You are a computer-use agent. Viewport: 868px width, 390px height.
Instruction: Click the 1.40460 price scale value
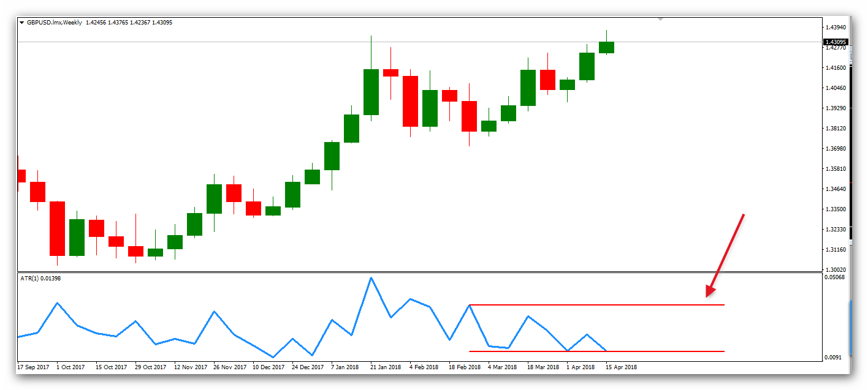[x=836, y=88]
